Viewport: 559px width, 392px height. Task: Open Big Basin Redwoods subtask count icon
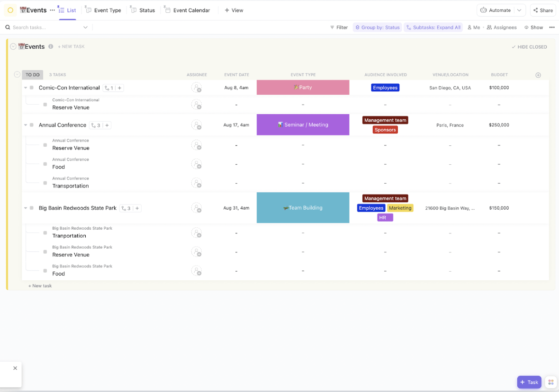click(126, 208)
